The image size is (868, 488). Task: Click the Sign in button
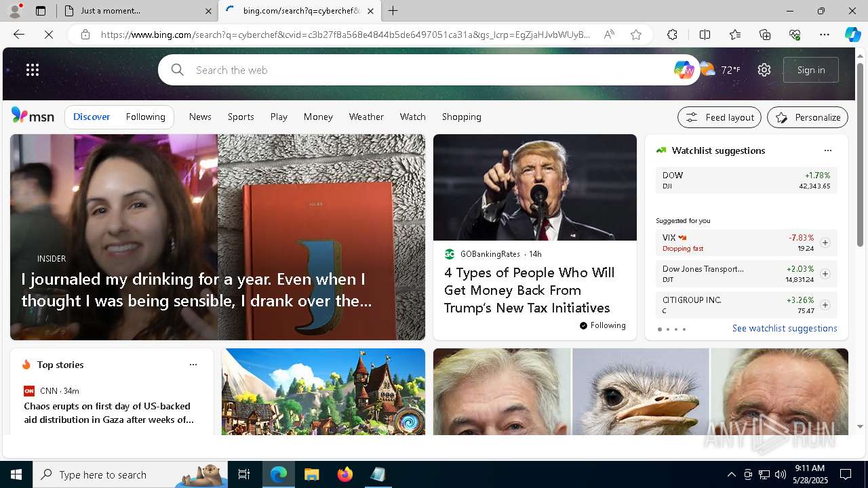(x=811, y=70)
